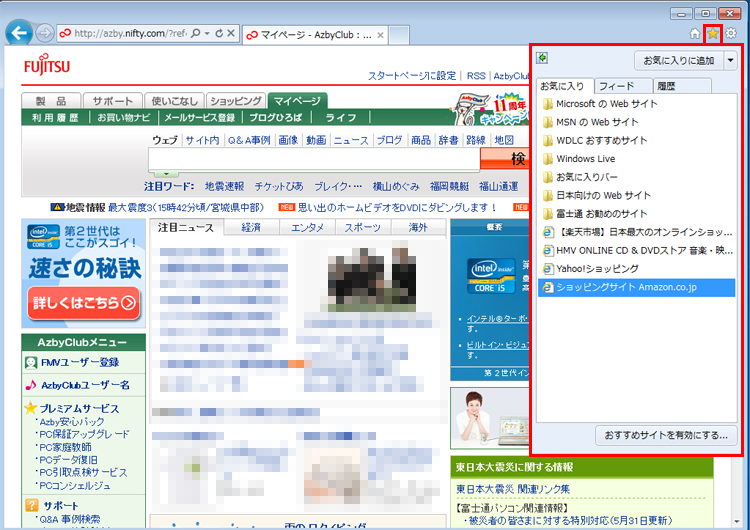Click the orange 検索 search button
Screen dimensions: 750x530
tap(505, 159)
